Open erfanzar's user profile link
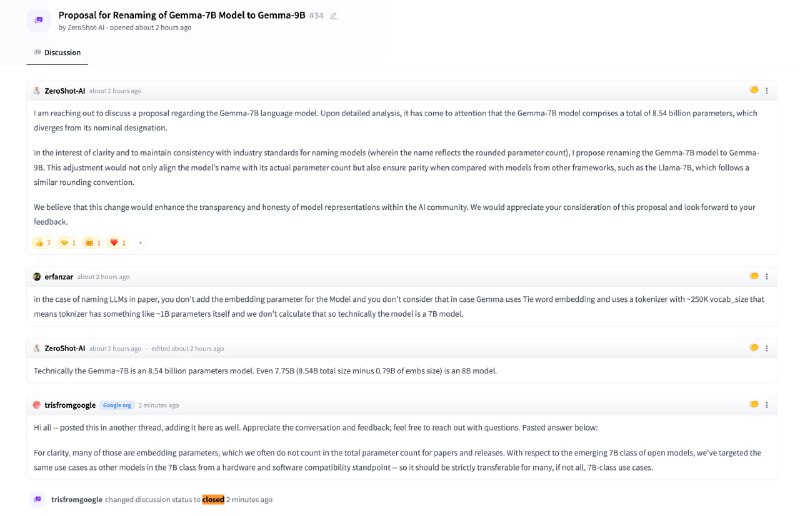This screenshot has height=516, width=800. click(59, 277)
